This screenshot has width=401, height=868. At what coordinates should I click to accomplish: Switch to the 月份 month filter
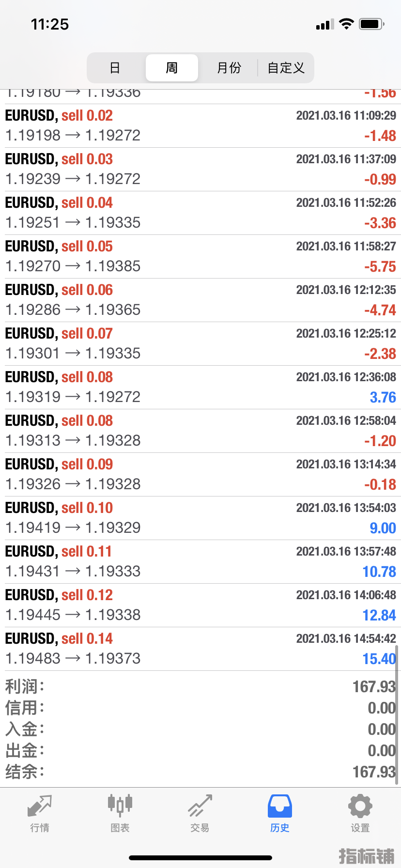coord(229,68)
